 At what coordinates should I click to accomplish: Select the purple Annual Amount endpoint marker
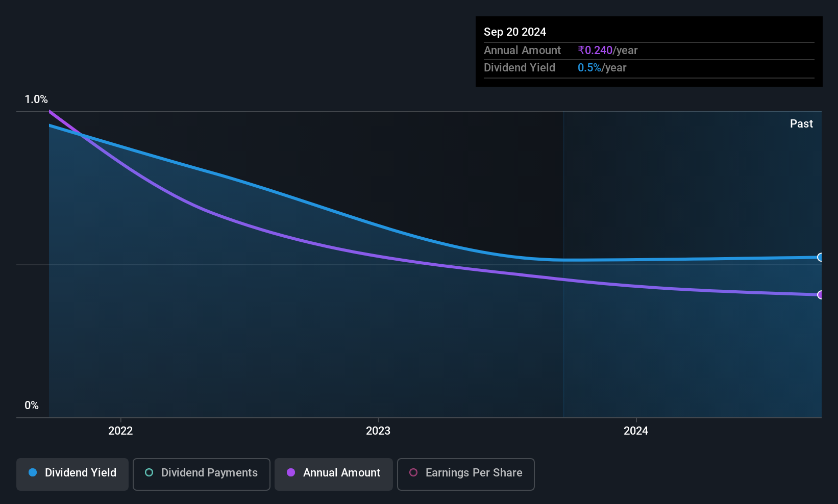click(x=821, y=295)
